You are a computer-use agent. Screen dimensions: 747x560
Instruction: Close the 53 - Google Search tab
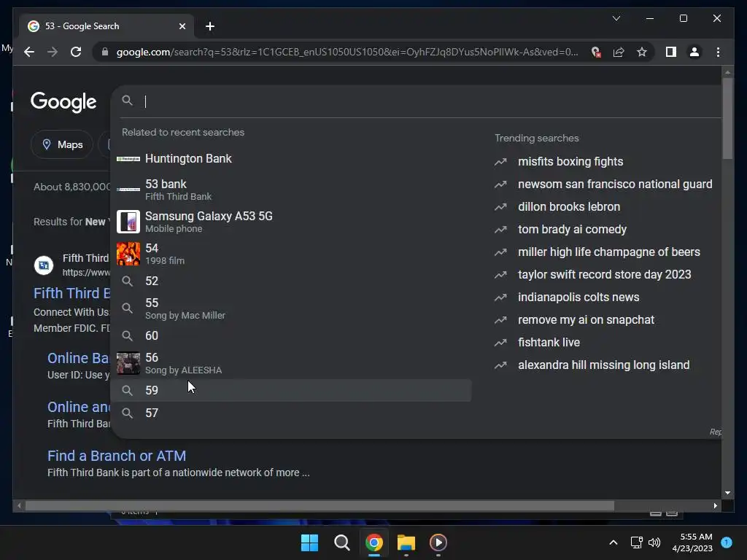coord(182,26)
